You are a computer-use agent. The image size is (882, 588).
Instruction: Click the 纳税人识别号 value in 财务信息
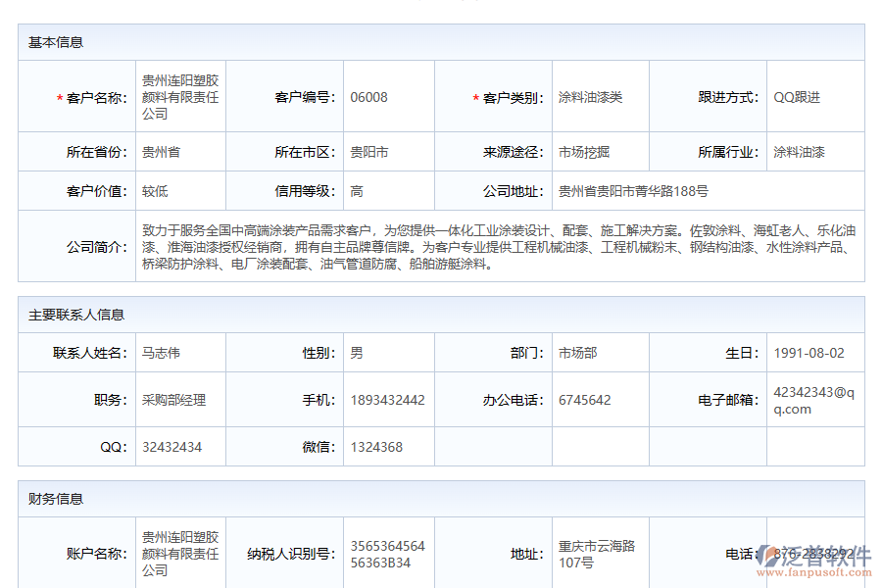[387, 554]
